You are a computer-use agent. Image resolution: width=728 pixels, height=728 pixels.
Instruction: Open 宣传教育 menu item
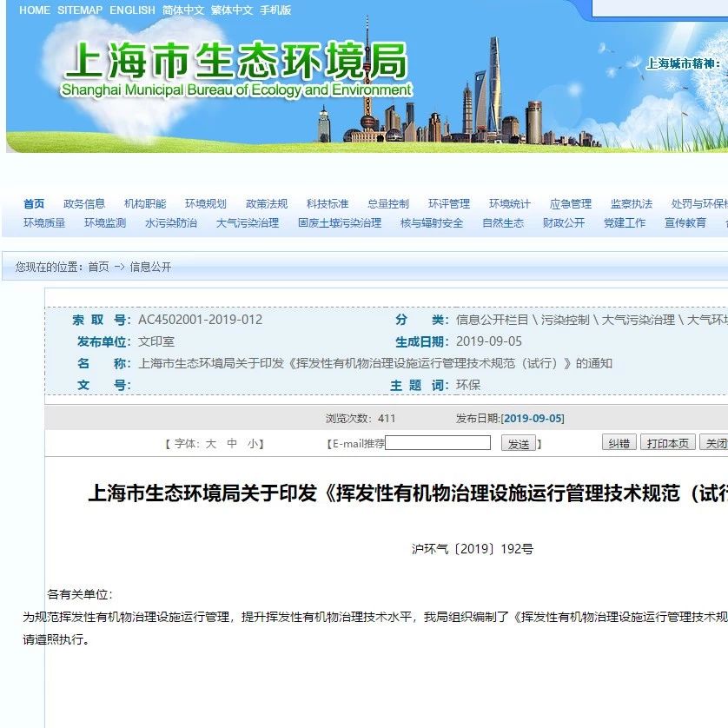point(685,223)
